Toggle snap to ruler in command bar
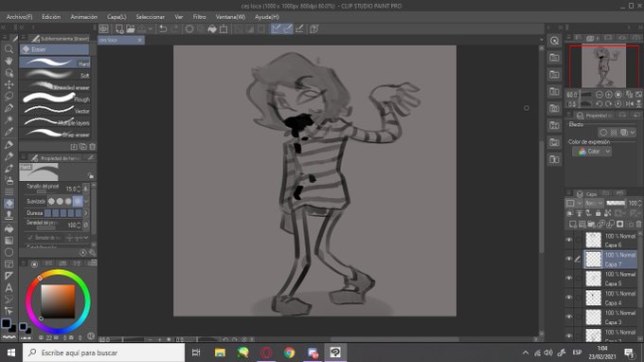644x362 pixels. pyautogui.click(x=276, y=28)
